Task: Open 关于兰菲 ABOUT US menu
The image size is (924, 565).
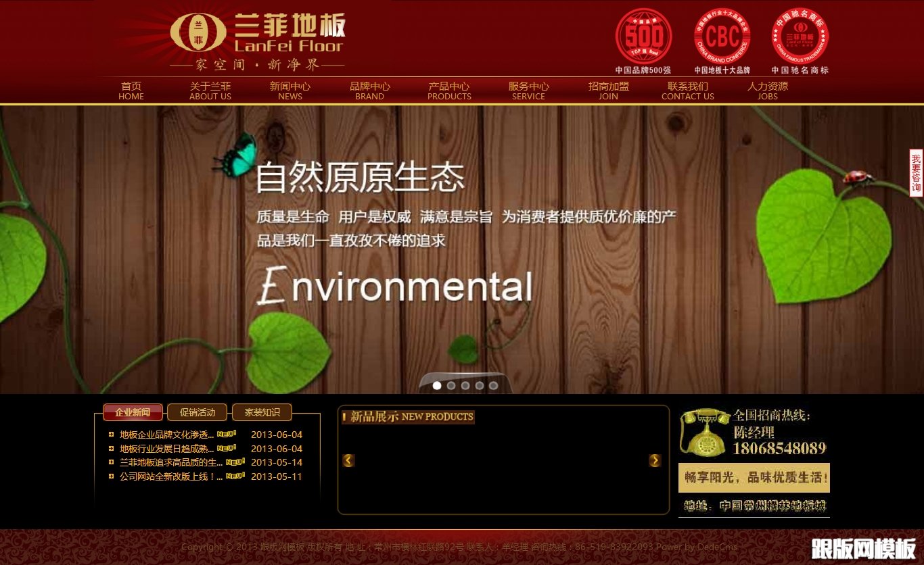Action: tap(210, 91)
